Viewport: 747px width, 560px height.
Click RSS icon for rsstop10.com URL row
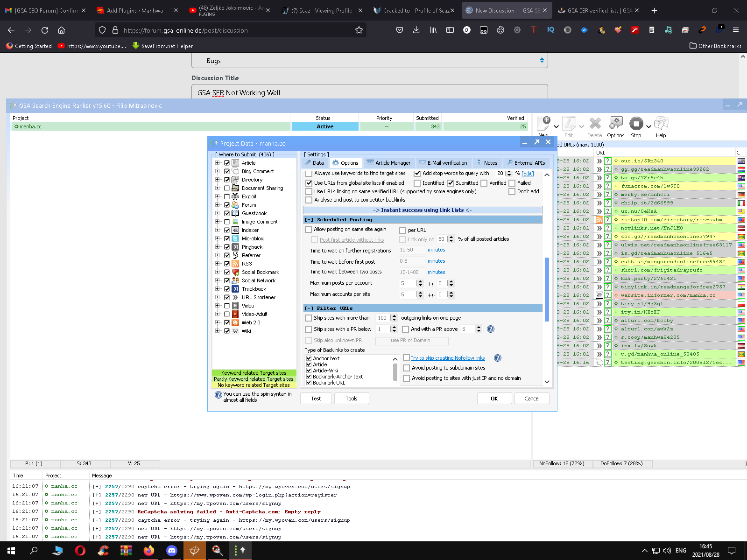(599, 220)
